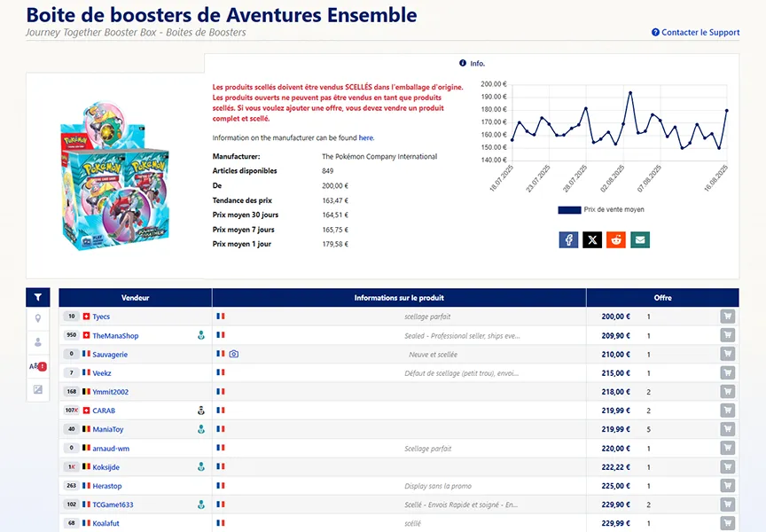This screenshot has height=532, width=766.
Task: Click the professional badge next to TCGame1633
Action: pos(200,505)
